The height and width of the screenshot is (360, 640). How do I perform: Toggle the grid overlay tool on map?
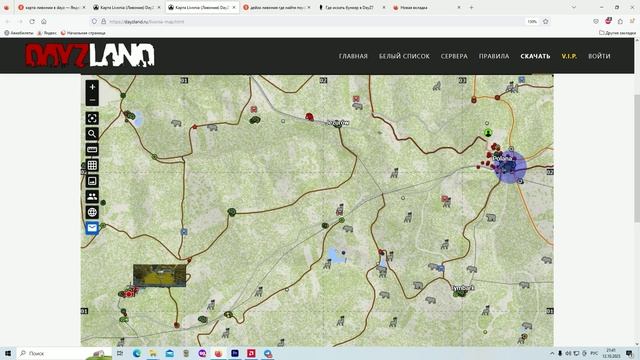tap(92, 165)
